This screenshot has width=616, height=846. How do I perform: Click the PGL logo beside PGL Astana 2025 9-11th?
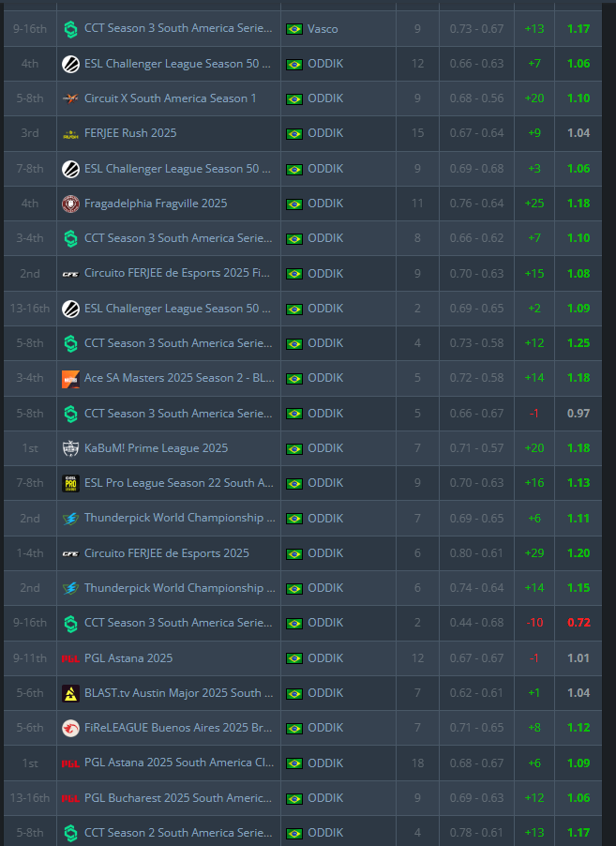click(70, 658)
